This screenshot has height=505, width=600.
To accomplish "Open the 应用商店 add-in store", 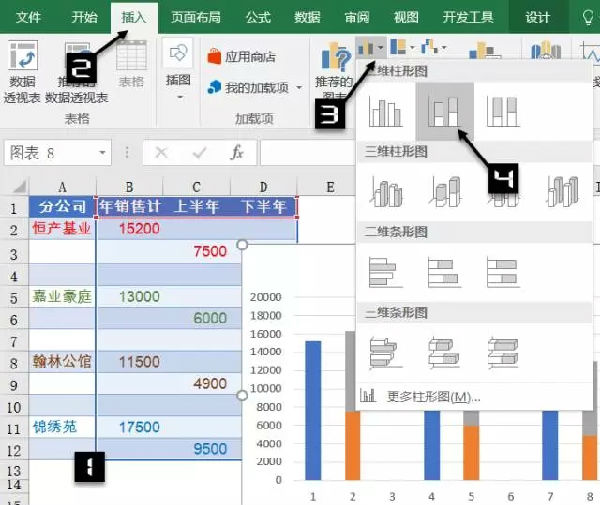I will (x=241, y=57).
